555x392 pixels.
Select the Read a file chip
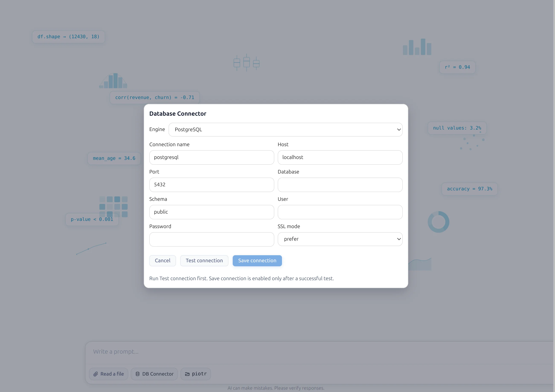[x=108, y=374]
